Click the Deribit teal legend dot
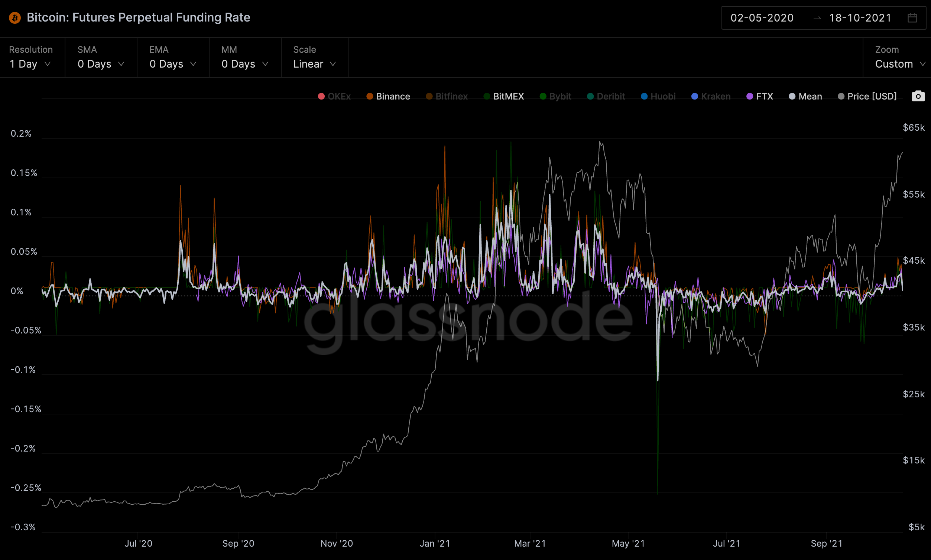 coord(590,96)
